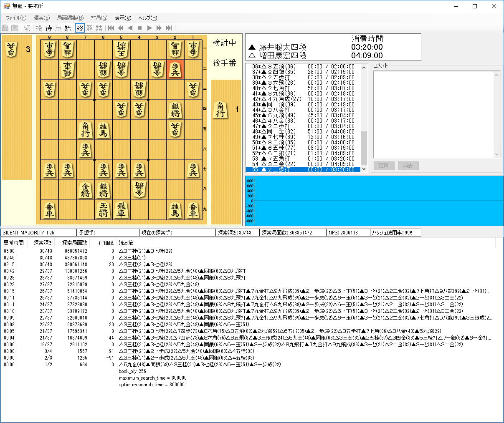Click the 待 (take back) toolbar icon

[x=48, y=28]
